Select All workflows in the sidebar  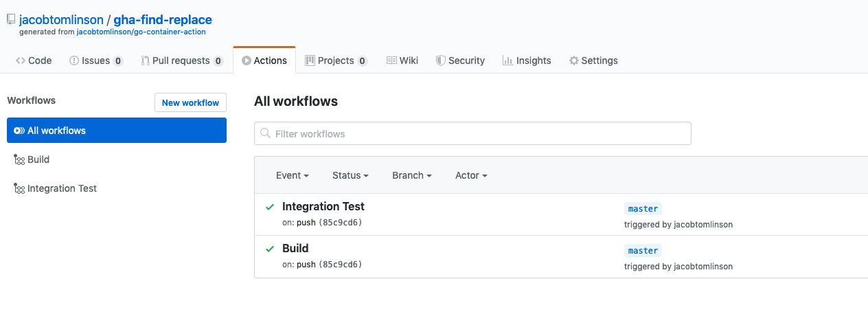pyautogui.click(x=117, y=131)
